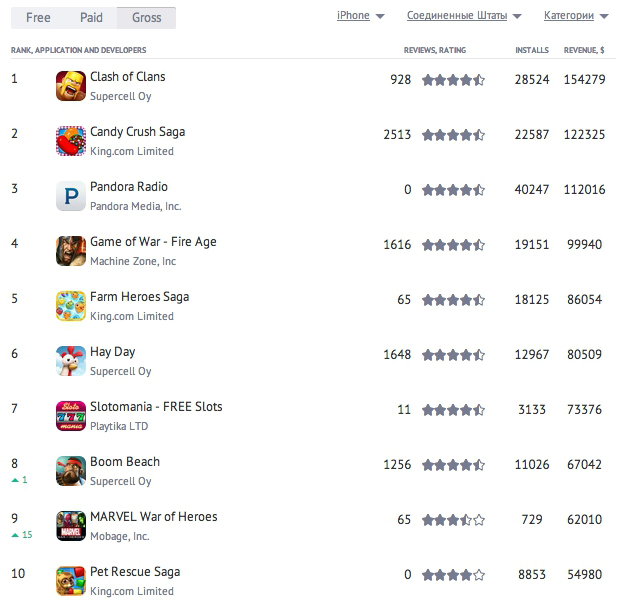Click the Pet Rescue Saga icon
Image resolution: width=625 pixels, height=609 pixels.
(71, 581)
